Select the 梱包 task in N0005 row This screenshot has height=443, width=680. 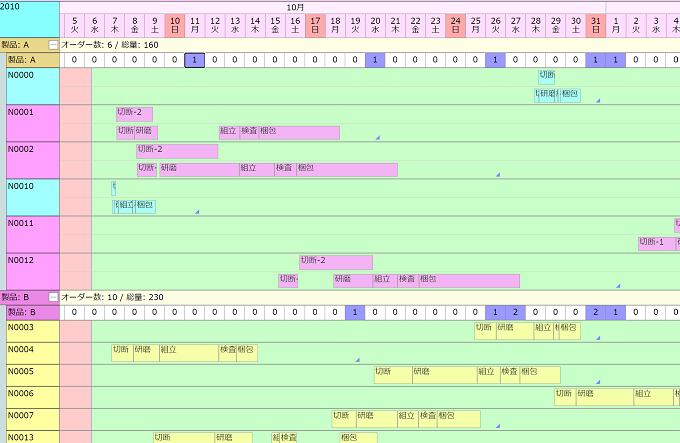(540, 374)
